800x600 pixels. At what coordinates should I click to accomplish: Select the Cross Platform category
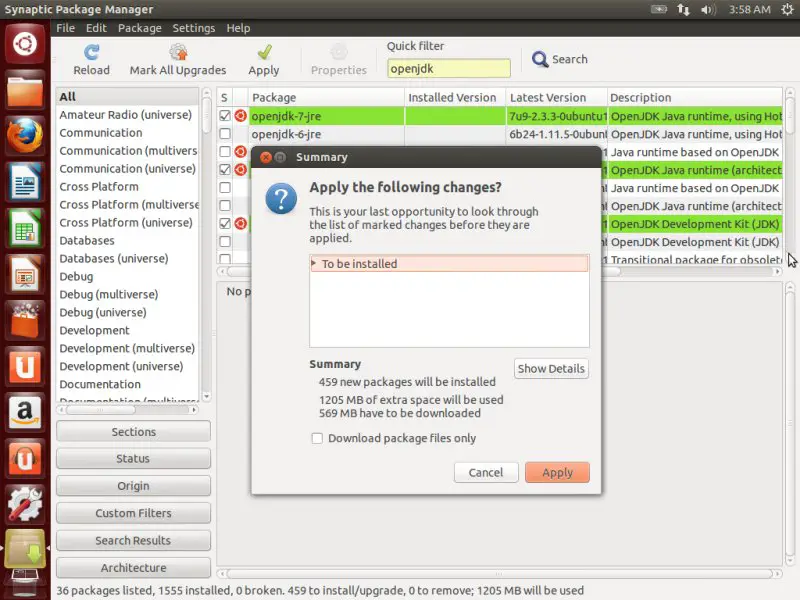point(127,187)
